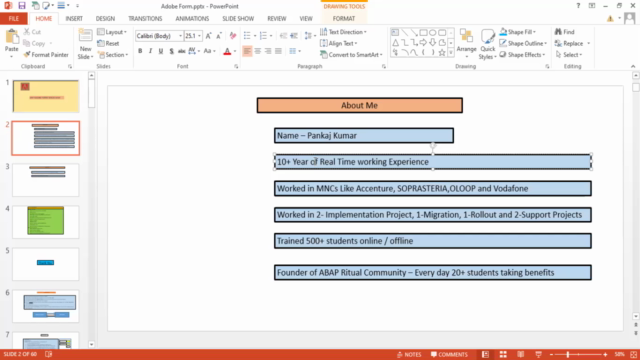Increase the list indent level
The image size is (640, 360).
(x=294, y=36)
